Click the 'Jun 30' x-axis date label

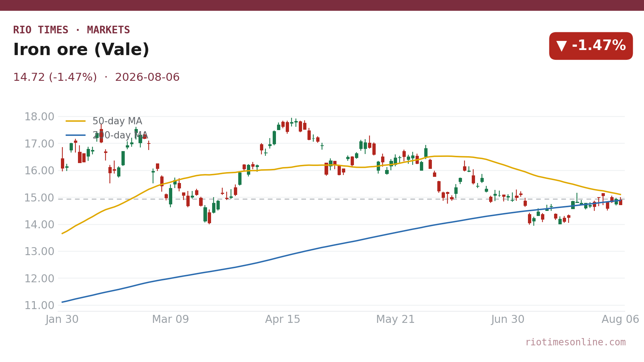508,320
